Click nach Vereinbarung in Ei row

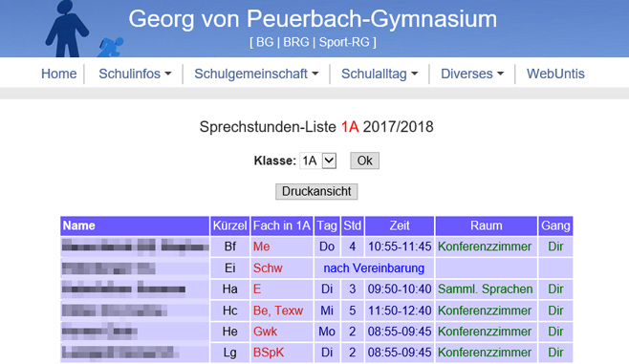pos(374,268)
